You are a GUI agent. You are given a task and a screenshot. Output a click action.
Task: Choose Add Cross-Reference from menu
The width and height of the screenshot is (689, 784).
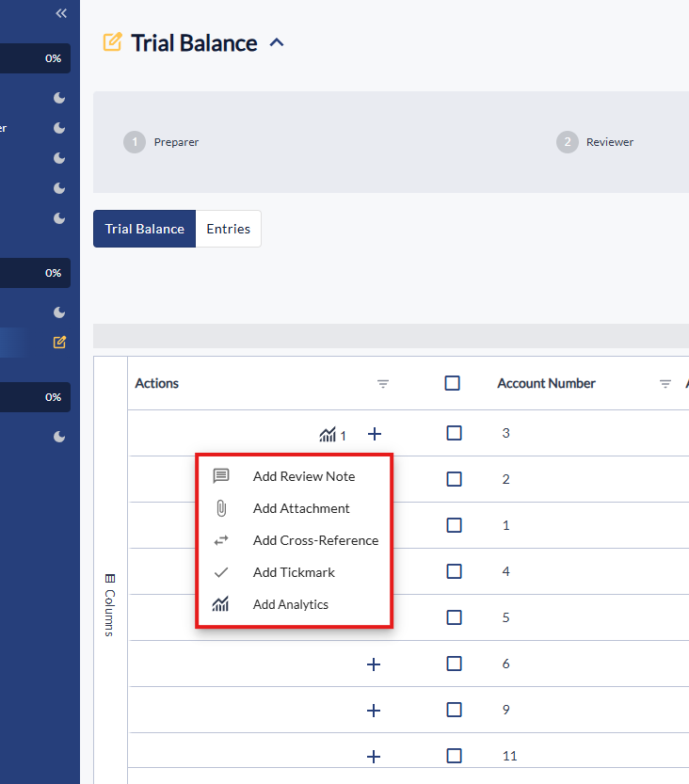click(x=314, y=540)
